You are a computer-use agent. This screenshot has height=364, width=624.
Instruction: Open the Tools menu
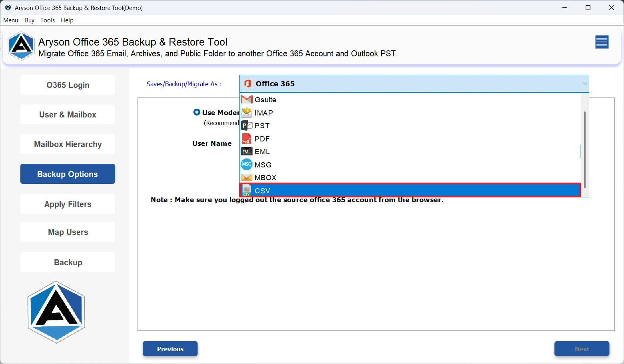click(x=48, y=20)
